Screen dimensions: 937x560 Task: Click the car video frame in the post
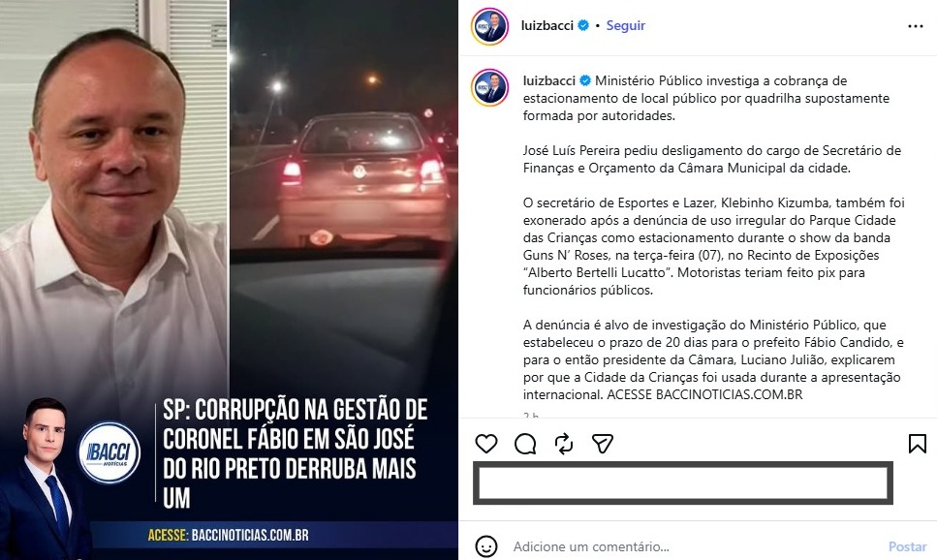point(344,191)
